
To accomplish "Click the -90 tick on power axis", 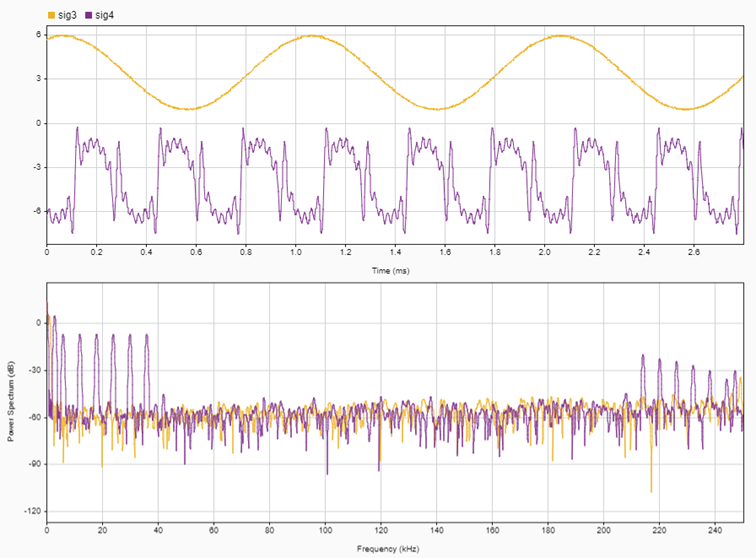I will [35, 464].
